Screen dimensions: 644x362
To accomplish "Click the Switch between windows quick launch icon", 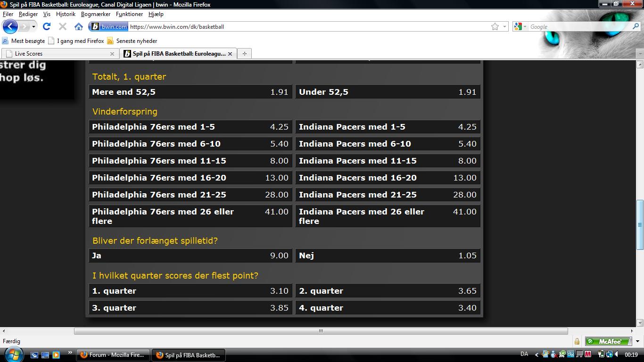I will tap(34, 355).
